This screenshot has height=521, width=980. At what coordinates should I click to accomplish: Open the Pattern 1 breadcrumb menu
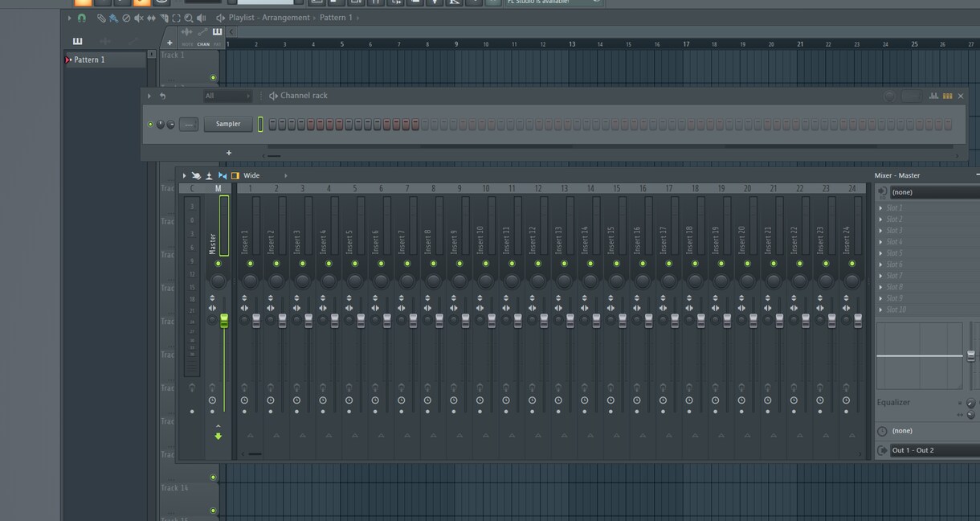coord(337,17)
